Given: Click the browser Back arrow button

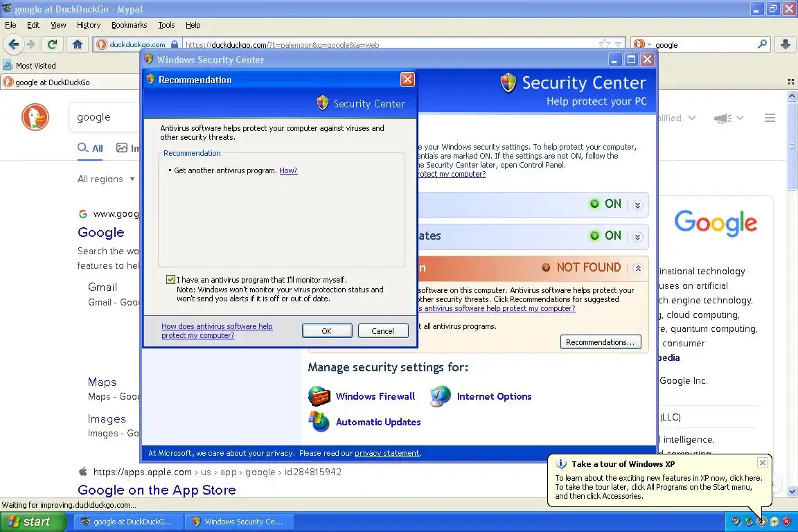Looking at the screenshot, I should 14,44.
